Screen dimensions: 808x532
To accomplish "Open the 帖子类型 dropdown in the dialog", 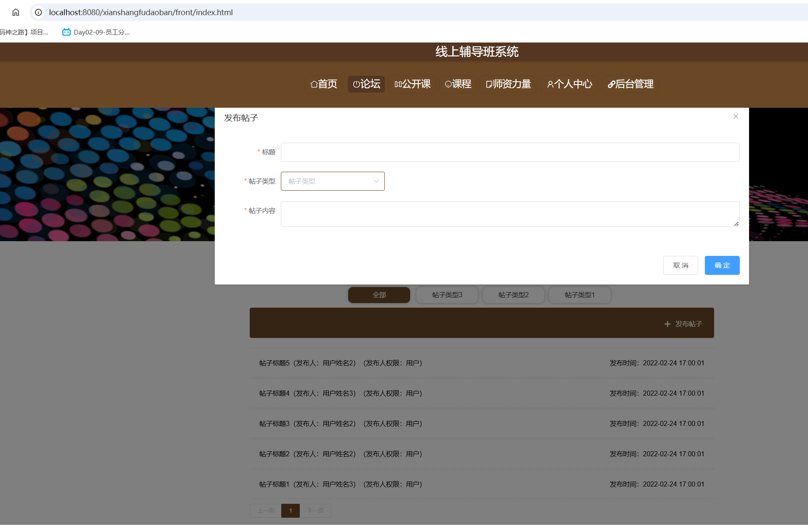I will tap(332, 181).
